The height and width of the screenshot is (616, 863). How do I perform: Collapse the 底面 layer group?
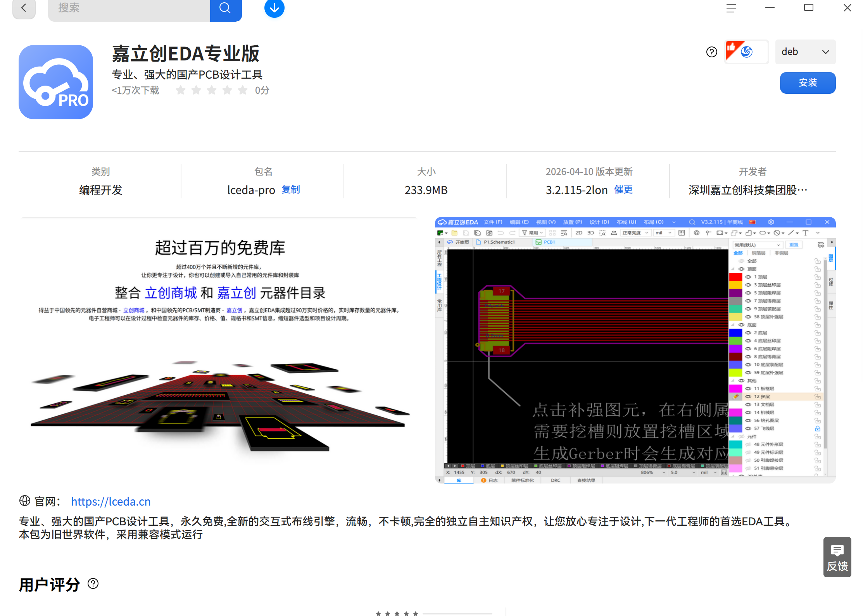tap(732, 325)
